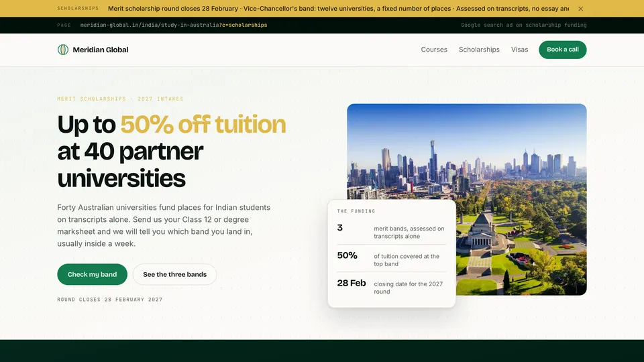Viewport: 644px width, 362px height.
Task: Click the '50%' figure in funding card
Action: point(347,255)
